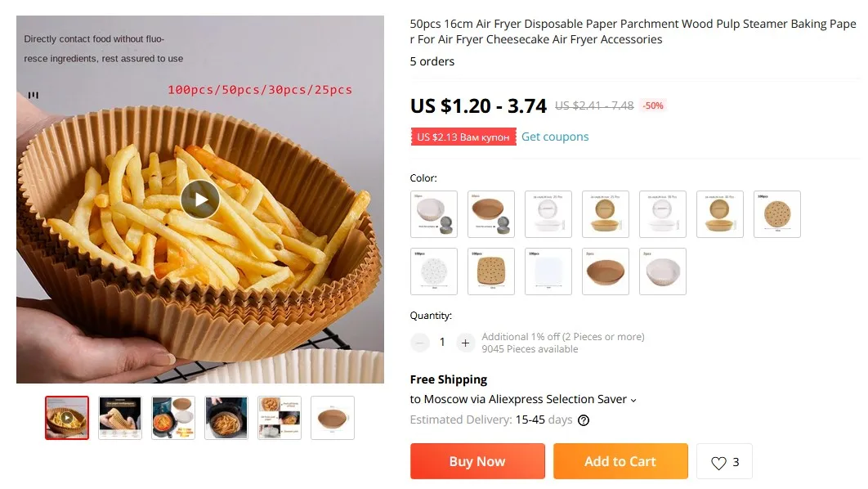Click the Get coupons link
The width and height of the screenshot is (868, 489).
(x=555, y=137)
